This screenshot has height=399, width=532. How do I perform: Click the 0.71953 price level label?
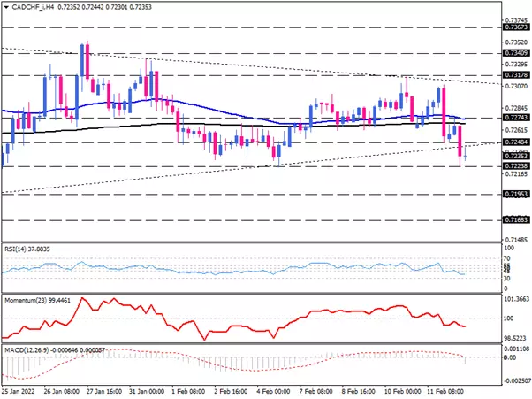[513, 194]
